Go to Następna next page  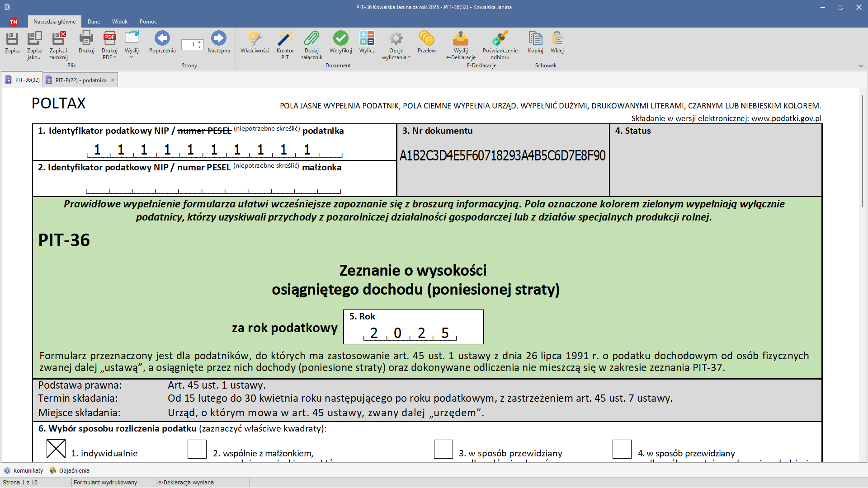[218, 43]
